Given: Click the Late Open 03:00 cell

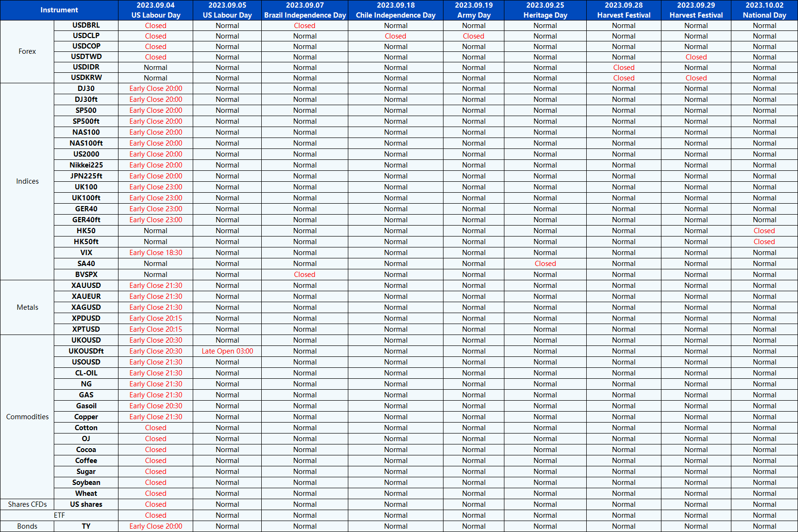Looking at the screenshot, I should (x=227, y=351).
